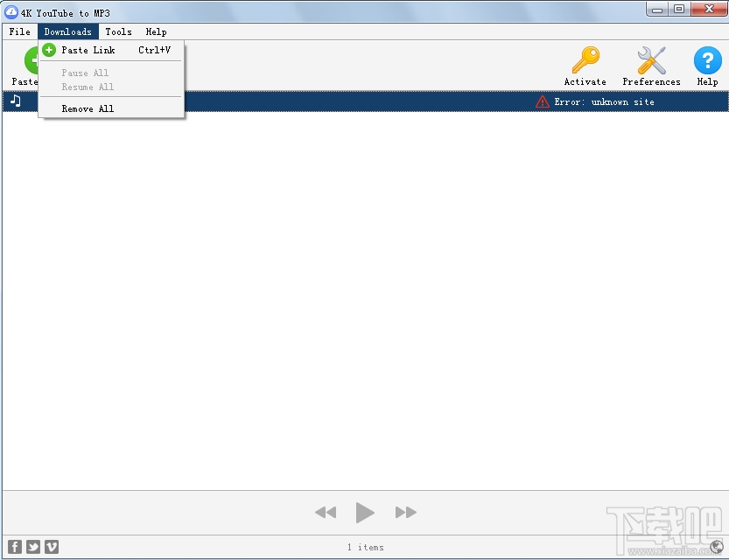Click the red error warning triangle
The width and height of the screenshot is (729, 560).
pos(542,101)
